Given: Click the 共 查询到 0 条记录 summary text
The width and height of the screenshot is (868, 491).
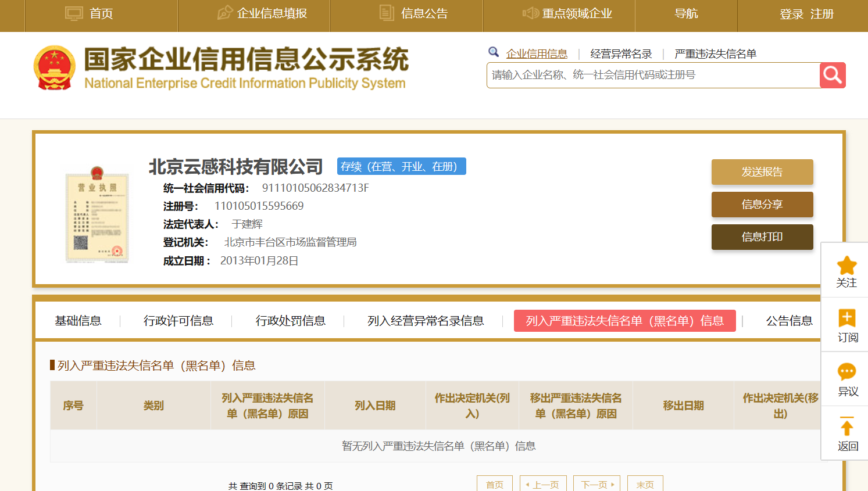Looking at the screenshot, I should [x=281, y=486].
